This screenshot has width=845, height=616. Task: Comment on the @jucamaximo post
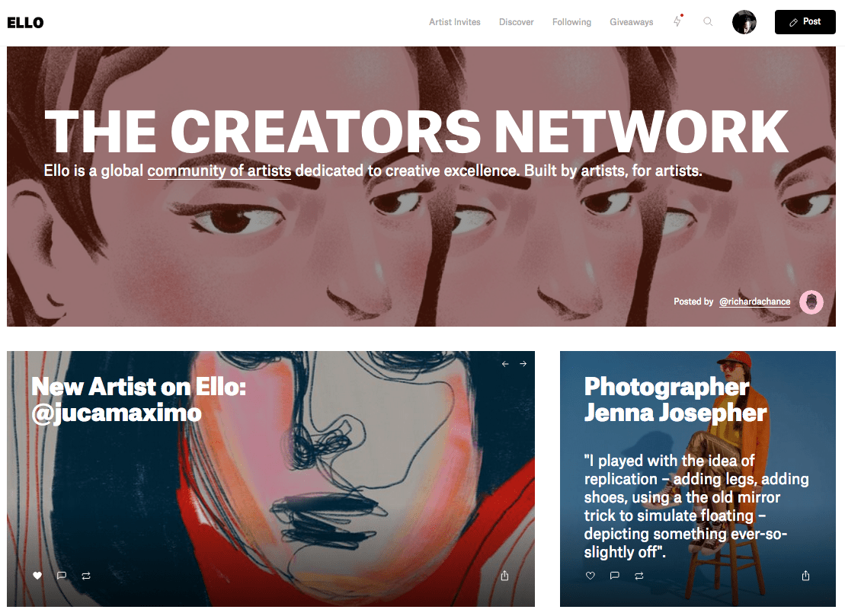point(62,576)
